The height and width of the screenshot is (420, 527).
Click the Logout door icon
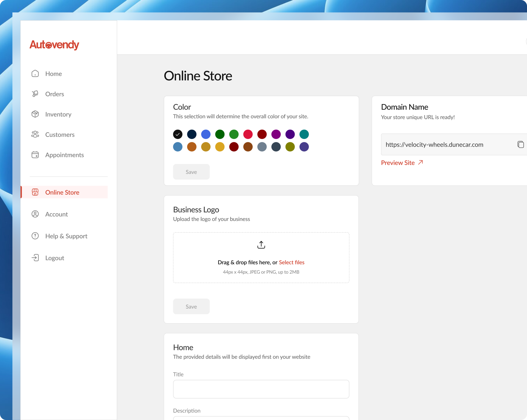(x=35, y=258)
